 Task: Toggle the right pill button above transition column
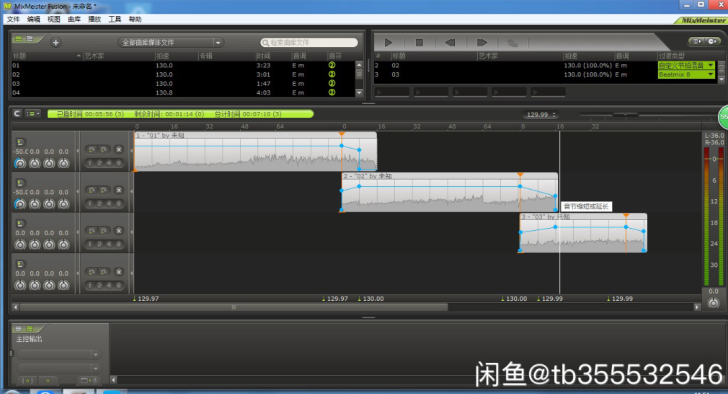713,41
